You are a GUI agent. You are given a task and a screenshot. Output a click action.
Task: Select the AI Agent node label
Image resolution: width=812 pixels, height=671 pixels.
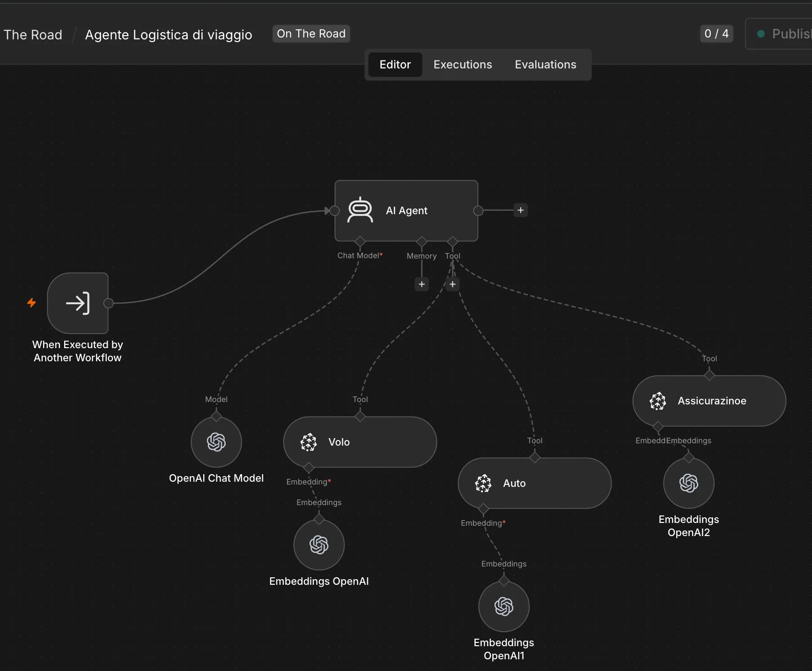pyautogui.click(x=406, y=211)
